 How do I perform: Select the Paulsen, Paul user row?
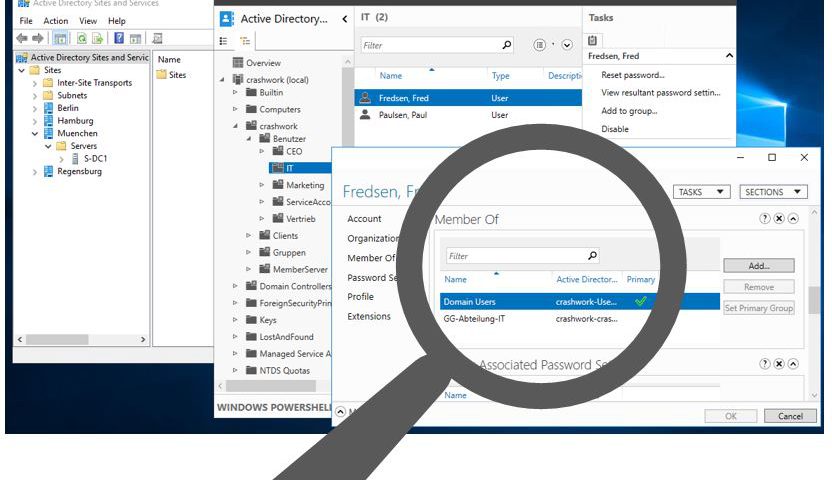[x=467, y=115]
